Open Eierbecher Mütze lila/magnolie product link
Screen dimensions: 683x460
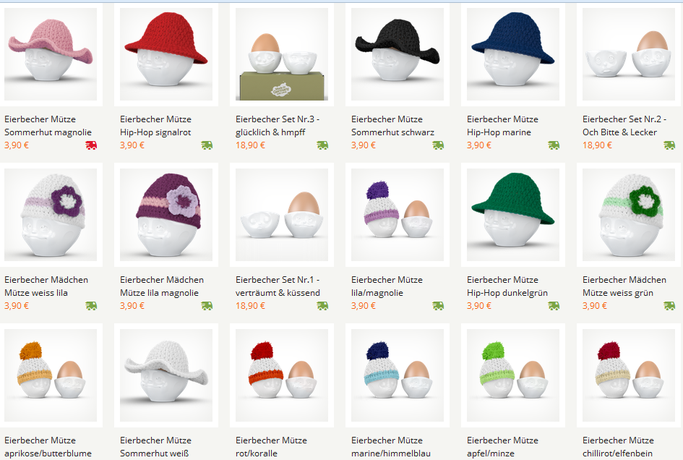coord(387,286)
